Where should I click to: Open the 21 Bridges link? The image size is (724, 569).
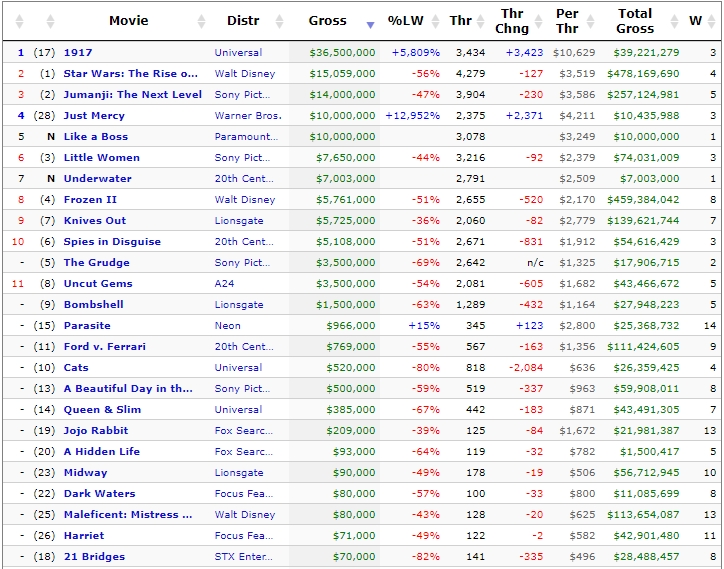[x=95, y=557]
